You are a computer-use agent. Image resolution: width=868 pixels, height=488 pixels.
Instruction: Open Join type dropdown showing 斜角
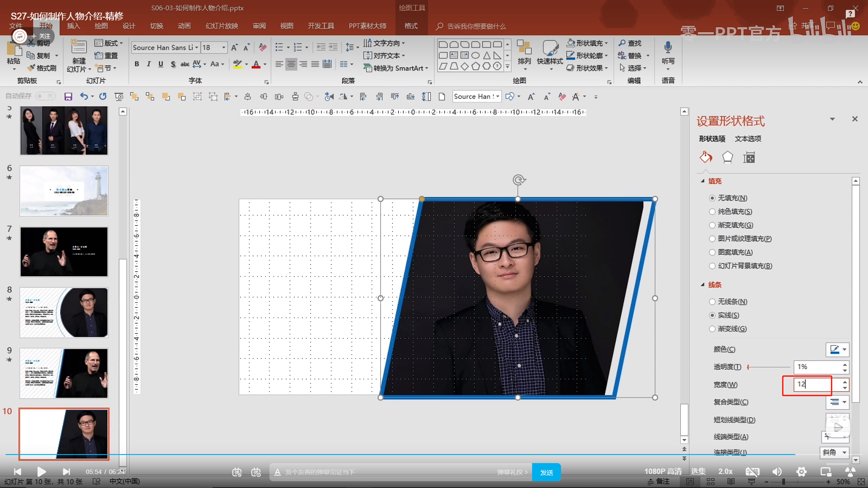pyautogui.click(x=834, y=452)
